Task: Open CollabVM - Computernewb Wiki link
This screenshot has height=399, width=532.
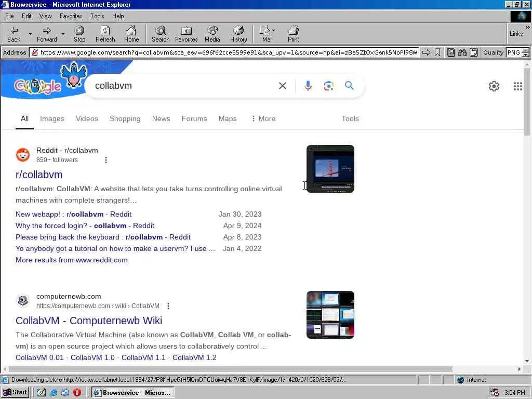Action: pos(89,320)
